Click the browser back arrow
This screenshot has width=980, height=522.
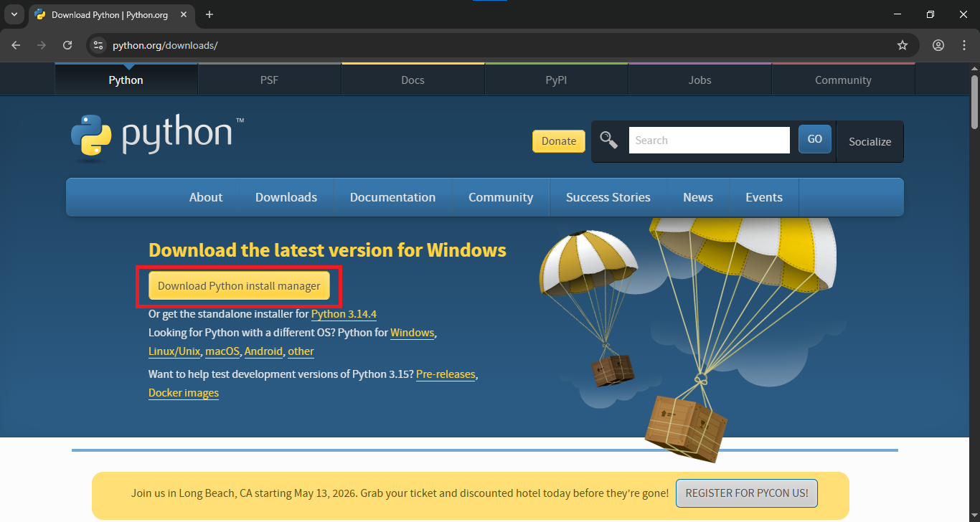point(16,45)
